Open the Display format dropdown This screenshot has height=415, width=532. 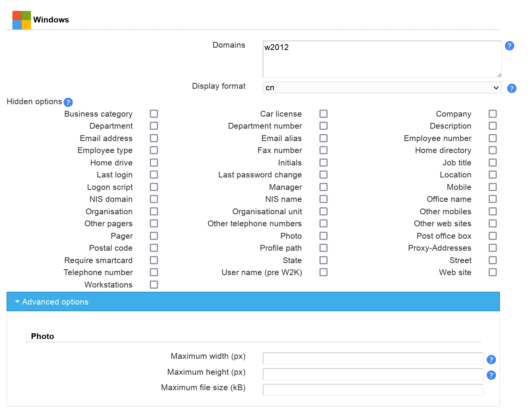(382, 88)
